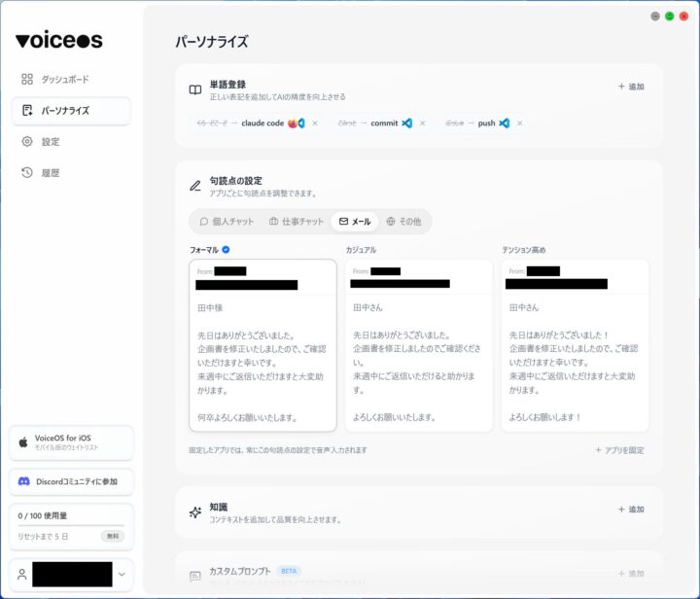Expand the account dropdown chevron
This screenshot has height=599, width=700.
(122, 575)
